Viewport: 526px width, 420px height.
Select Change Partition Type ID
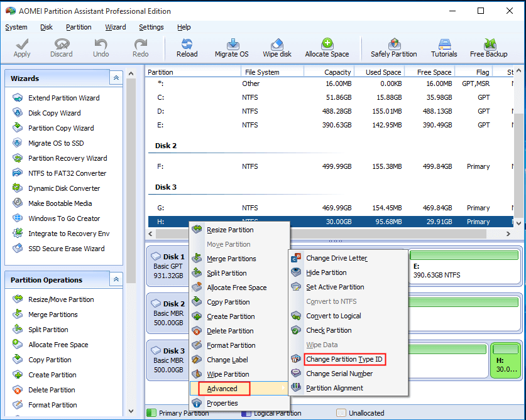(344, 359)
